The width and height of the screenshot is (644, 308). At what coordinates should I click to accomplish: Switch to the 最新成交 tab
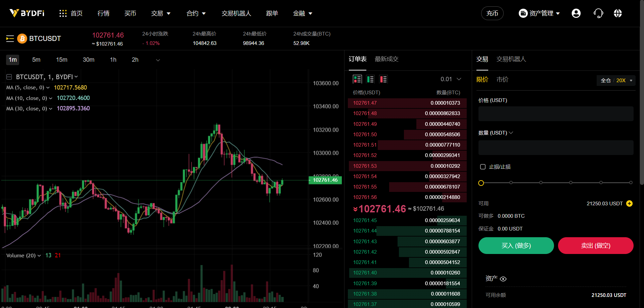tap(386, 59)
